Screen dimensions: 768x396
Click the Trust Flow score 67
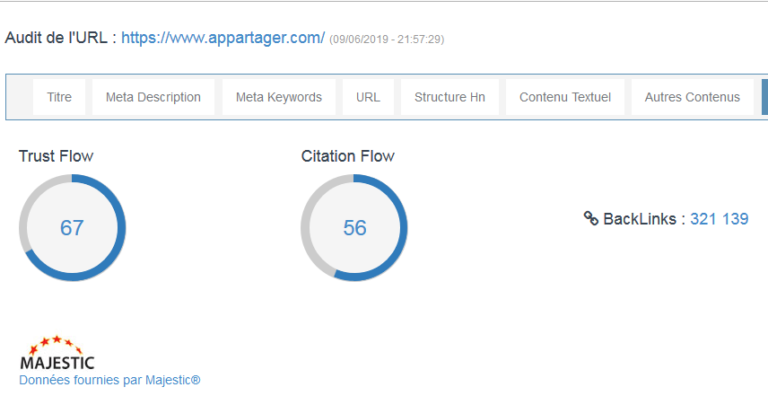point(72,228)
